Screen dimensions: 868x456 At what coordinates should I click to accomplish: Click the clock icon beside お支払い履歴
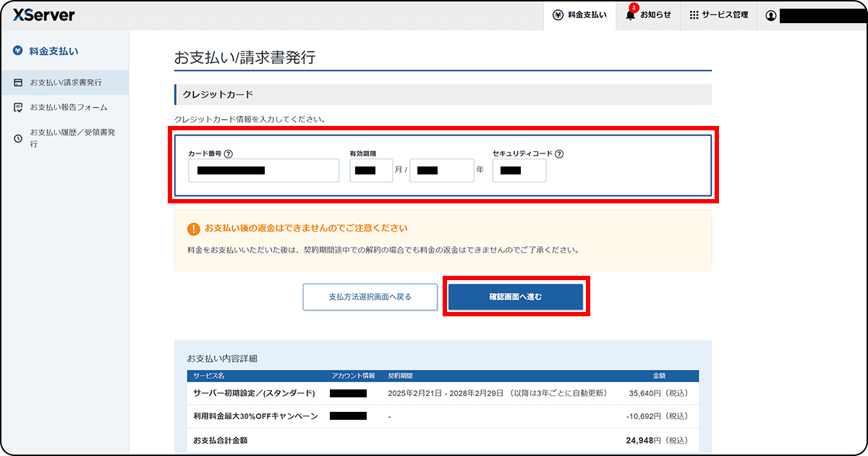18,138
